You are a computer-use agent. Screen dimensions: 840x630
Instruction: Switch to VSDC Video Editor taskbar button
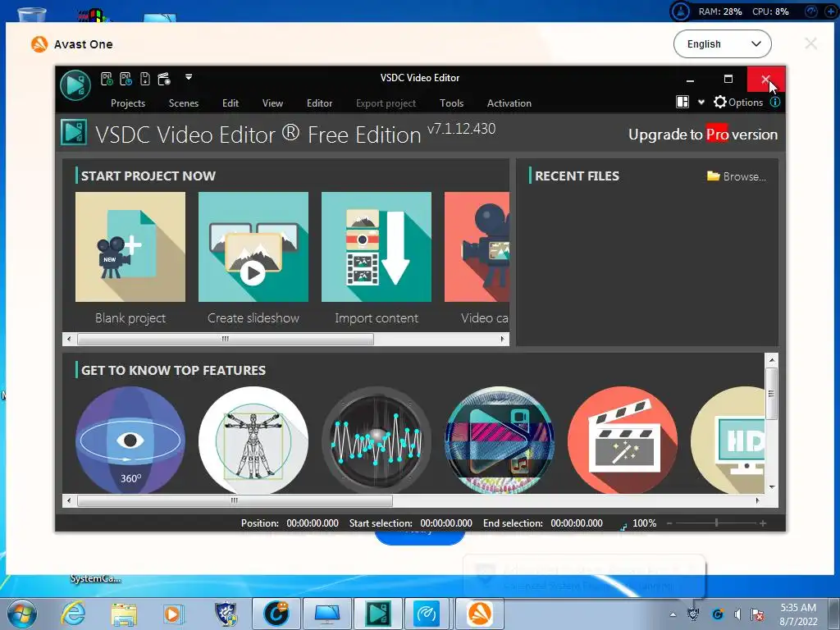click(x=377, y=614)
